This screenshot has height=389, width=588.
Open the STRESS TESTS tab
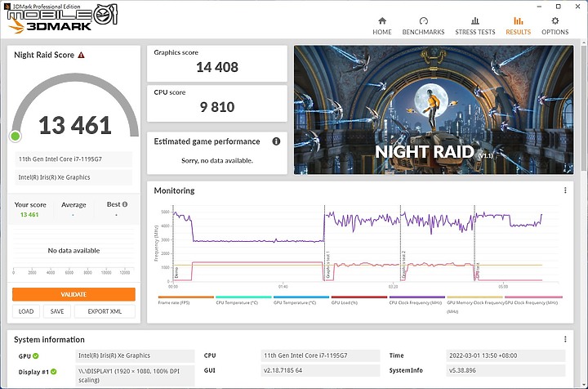pos(474,26)
